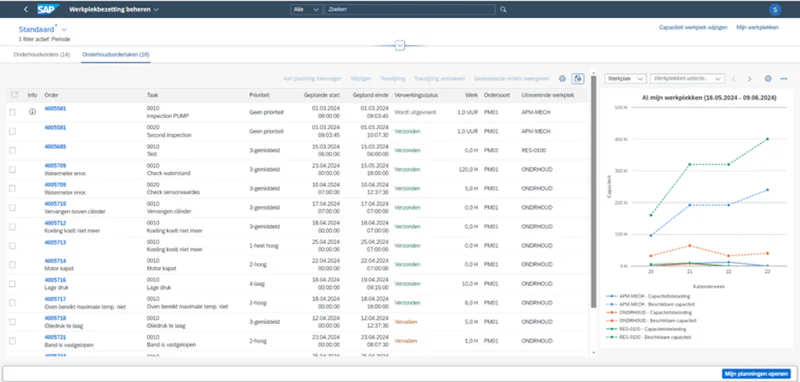Open order 4005716 link
The height and width of the screenshot is (382, 800).
point(55,280)
